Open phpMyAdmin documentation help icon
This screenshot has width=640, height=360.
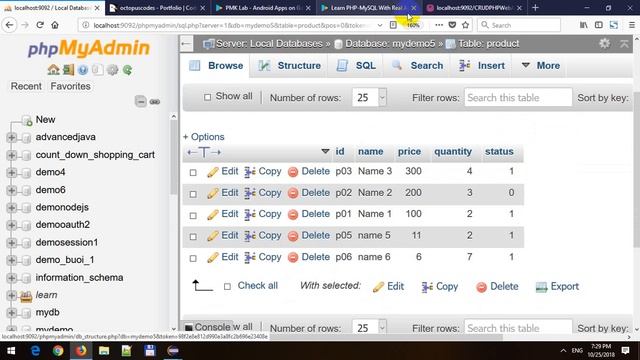click(83, 70)
